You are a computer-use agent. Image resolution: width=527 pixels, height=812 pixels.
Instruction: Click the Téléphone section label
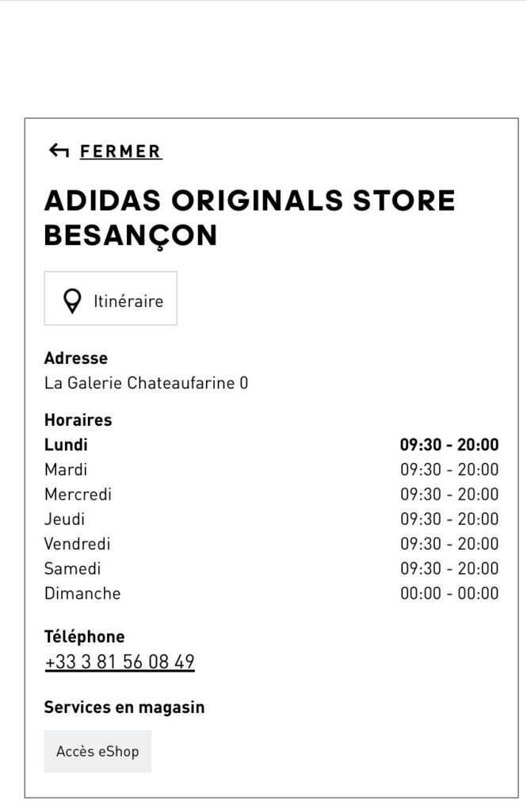point(85,637)
